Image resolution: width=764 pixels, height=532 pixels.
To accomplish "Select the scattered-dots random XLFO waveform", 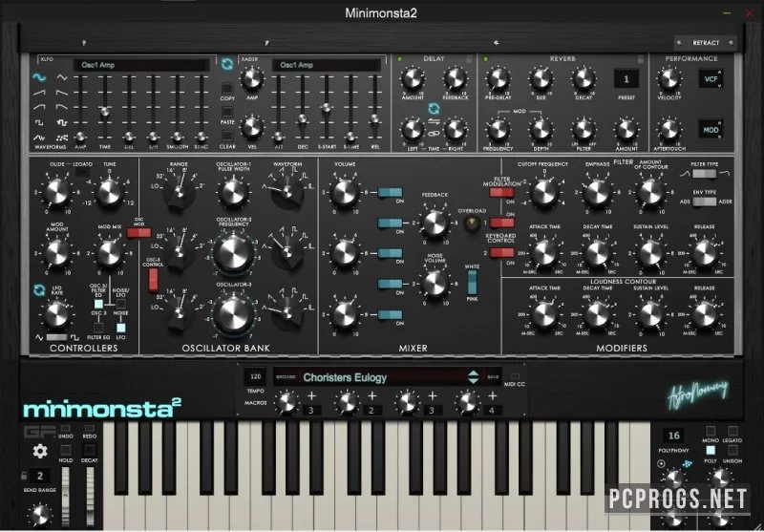I will point(62,138).
